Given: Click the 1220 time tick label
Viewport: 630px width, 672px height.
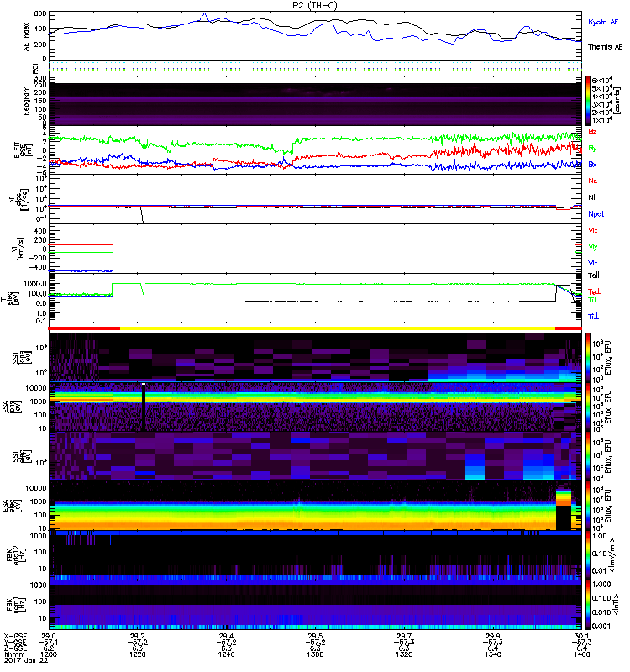Looking at the screenshot, I should tap(138, 654).
